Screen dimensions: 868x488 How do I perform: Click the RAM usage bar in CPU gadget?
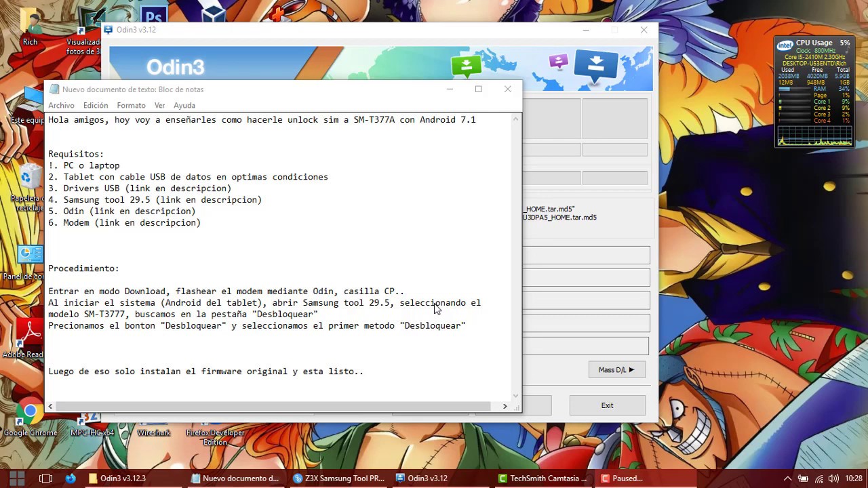(x=795, y=89)
